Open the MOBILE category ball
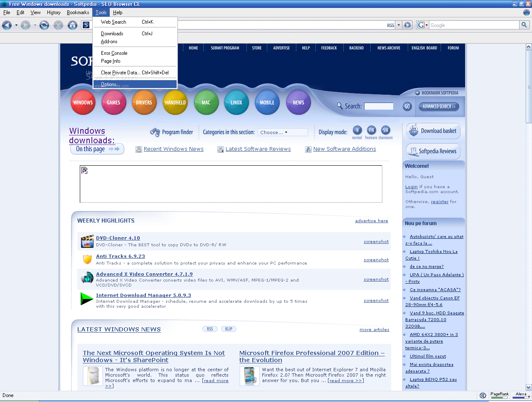532x402 pixels. point(267,102)
